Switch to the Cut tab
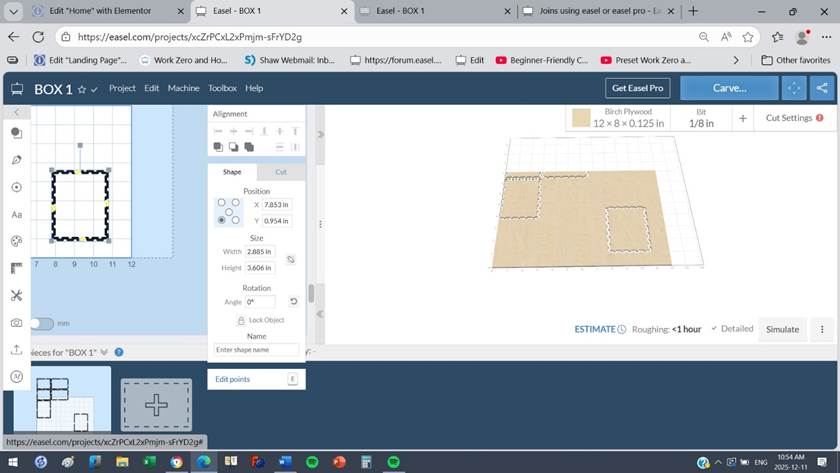 click(281, 172)
